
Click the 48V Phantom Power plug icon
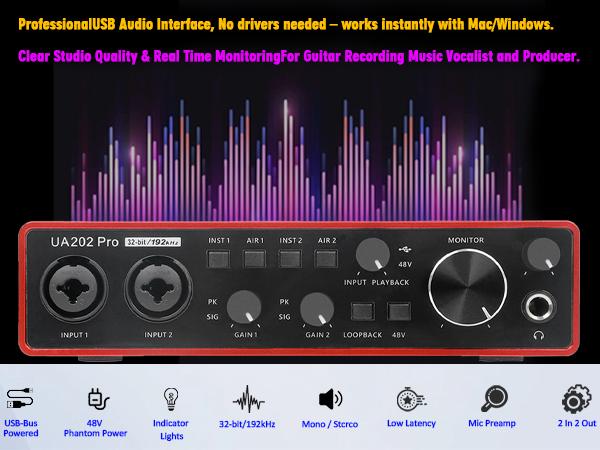tap(98, 399)
